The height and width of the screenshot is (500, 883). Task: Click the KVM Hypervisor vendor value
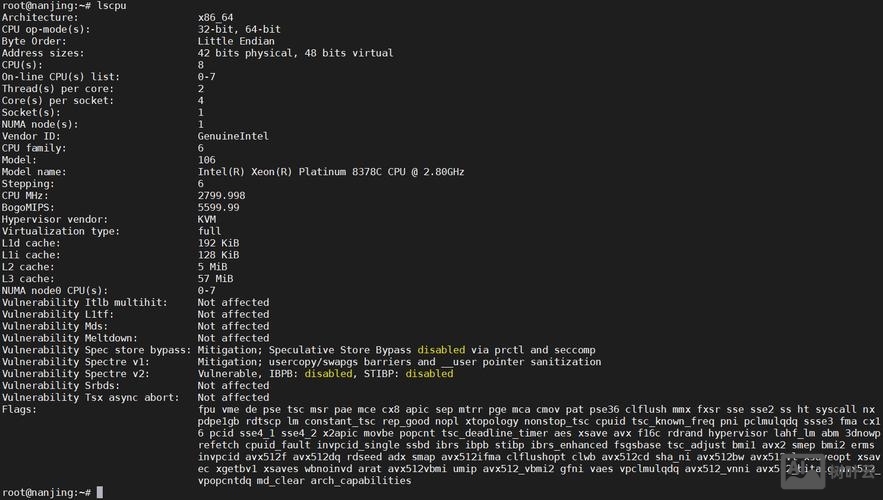click(x=207, y=219)
